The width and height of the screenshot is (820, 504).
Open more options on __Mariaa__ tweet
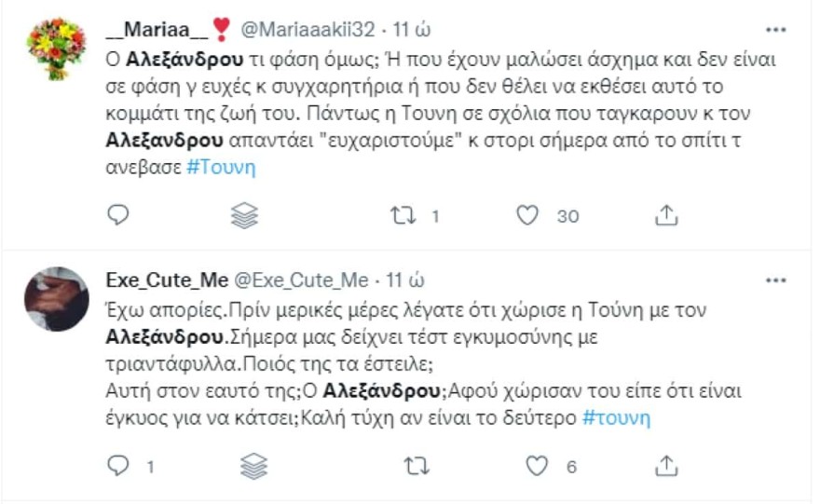point(775,30)
